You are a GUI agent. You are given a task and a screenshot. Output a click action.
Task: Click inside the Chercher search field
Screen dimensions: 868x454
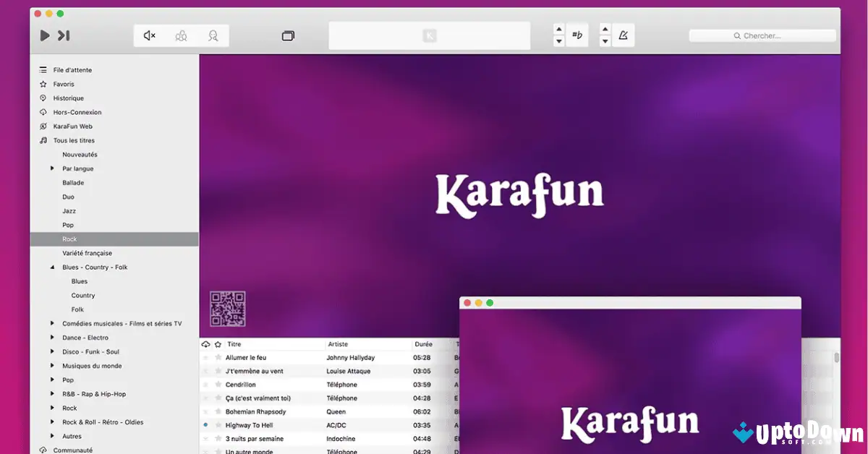point(762,34)
